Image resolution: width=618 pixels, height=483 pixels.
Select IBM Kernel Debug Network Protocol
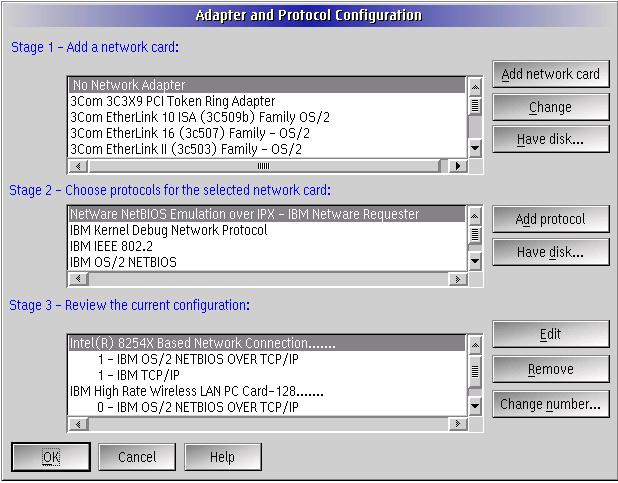pyautogui.click(x=267, y=230)
